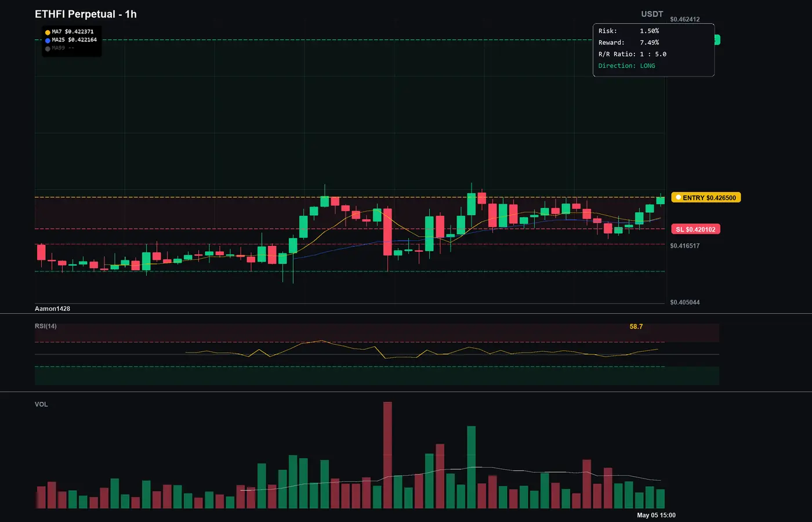This screenshot has height=522, width=812.
Task: Select the SL $0.420102 stop-loss tag
Action: (x=695, y=230)
